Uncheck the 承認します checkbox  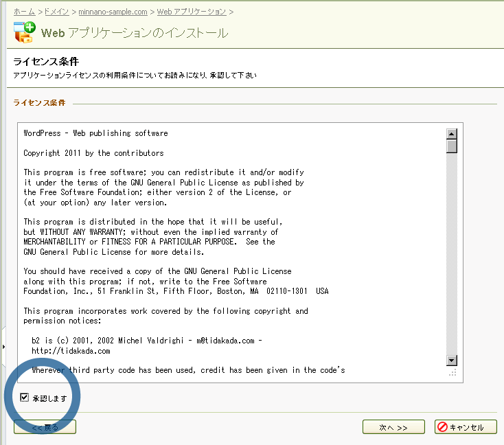(25, 398)
